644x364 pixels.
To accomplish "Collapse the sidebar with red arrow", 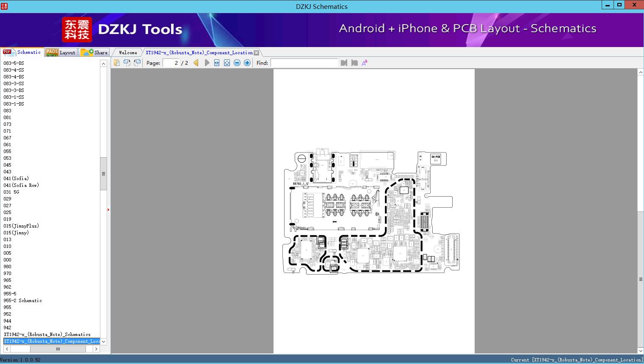I will (108, 209).
